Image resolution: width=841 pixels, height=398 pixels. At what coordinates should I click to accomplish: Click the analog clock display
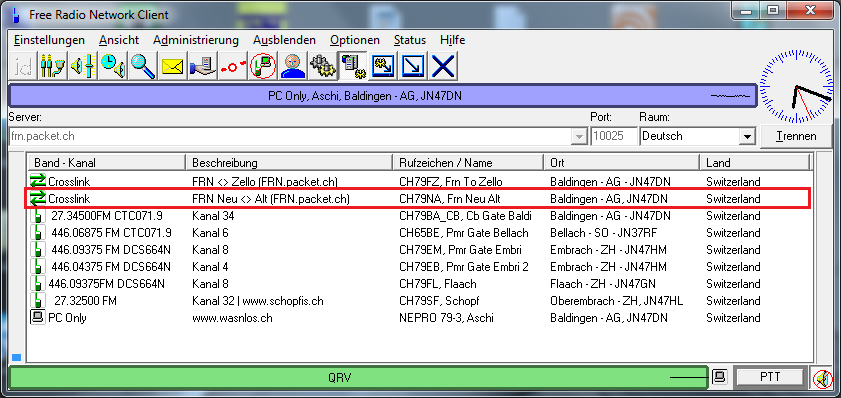pos(796,87)
